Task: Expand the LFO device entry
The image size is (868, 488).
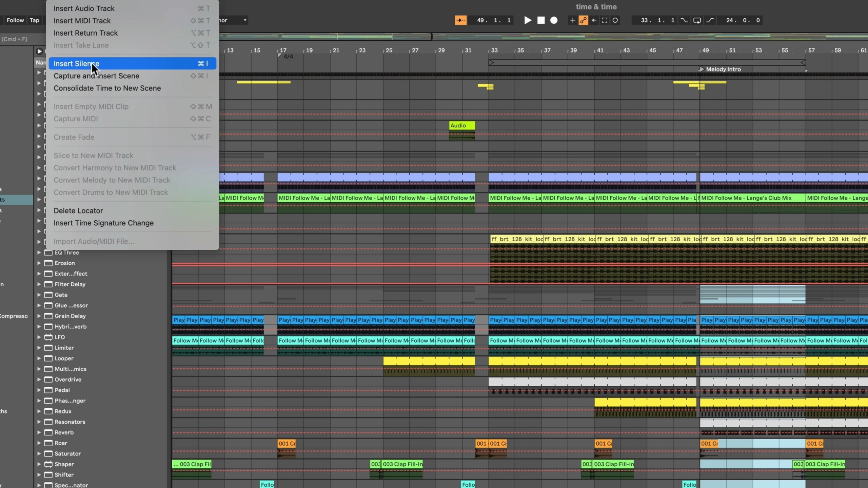Action: tap(39, 337)
